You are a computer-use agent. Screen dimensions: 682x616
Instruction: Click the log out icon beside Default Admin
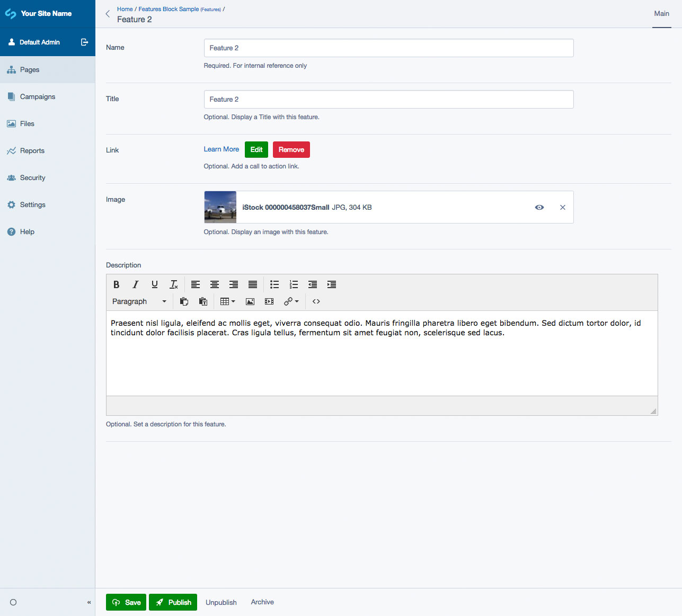(x=84, y=42)
